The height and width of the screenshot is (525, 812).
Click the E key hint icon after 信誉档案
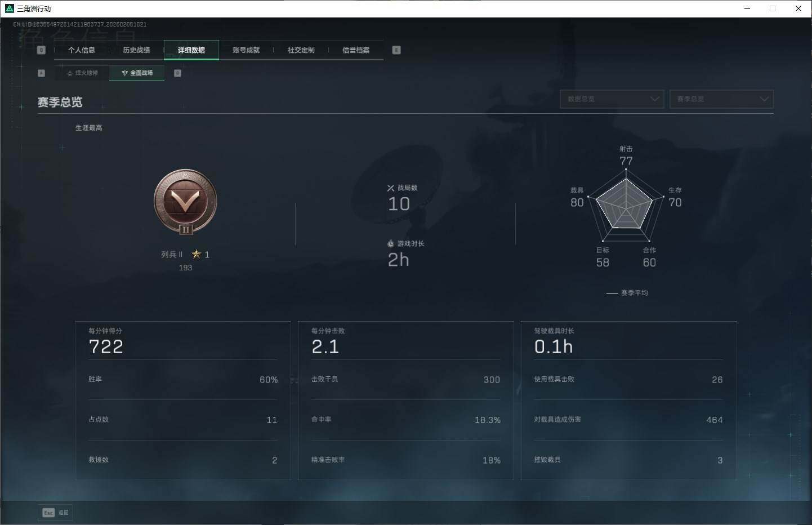396,50
